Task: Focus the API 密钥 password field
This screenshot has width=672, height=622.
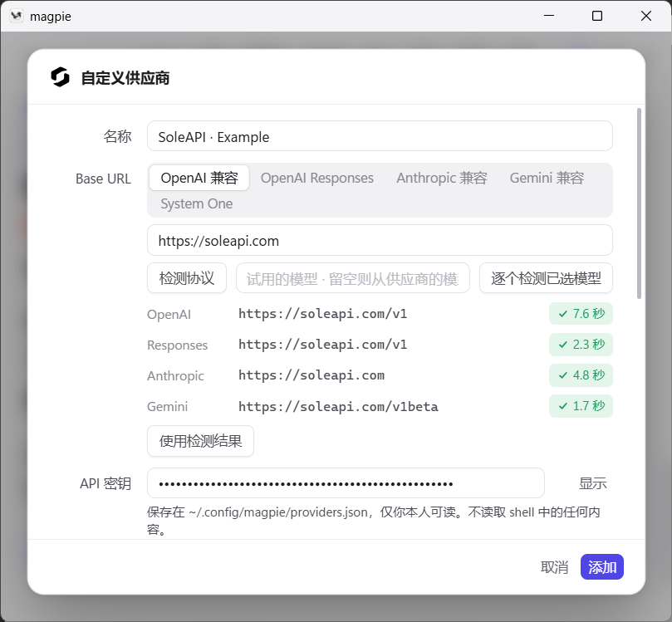Action: [x=346, y=483]
